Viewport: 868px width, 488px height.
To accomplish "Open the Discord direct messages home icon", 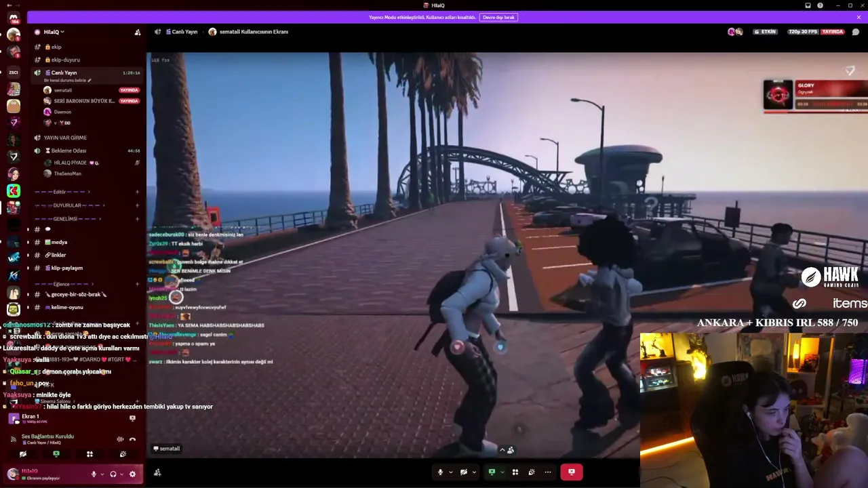I will point(14,18).
